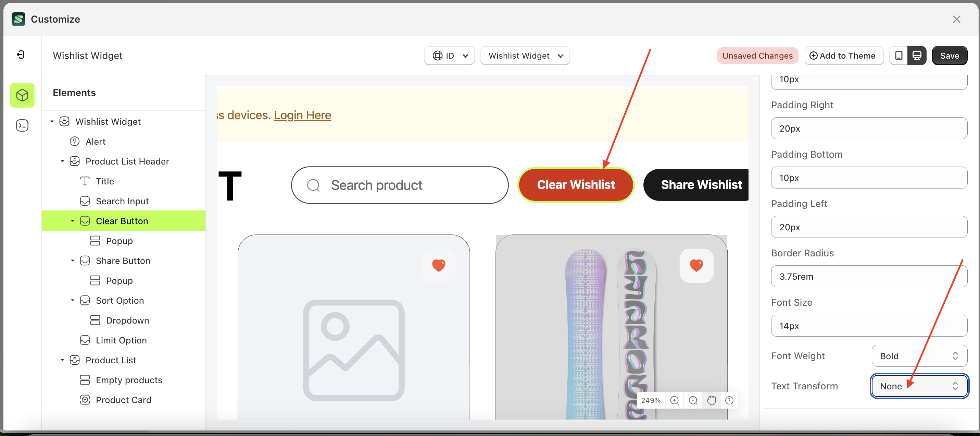Open the preview help question mark icon

729,400
